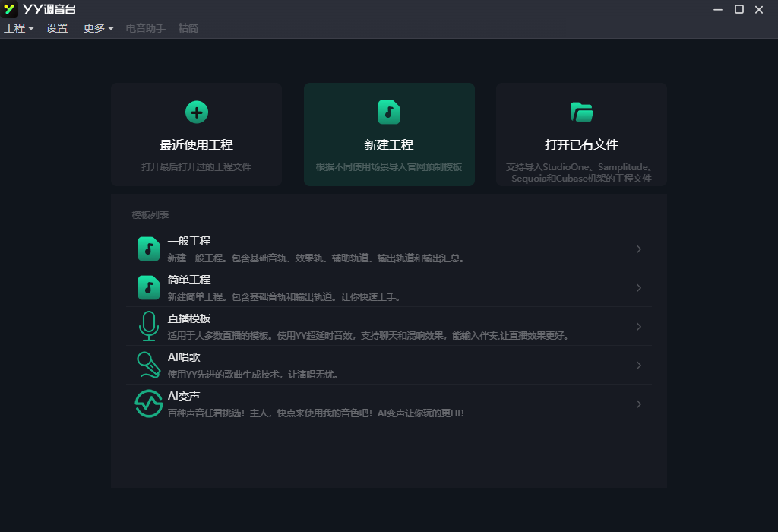The image size is (778, 532).
Task: Choose the 简单工程 template title
Action: pos(189,280)
